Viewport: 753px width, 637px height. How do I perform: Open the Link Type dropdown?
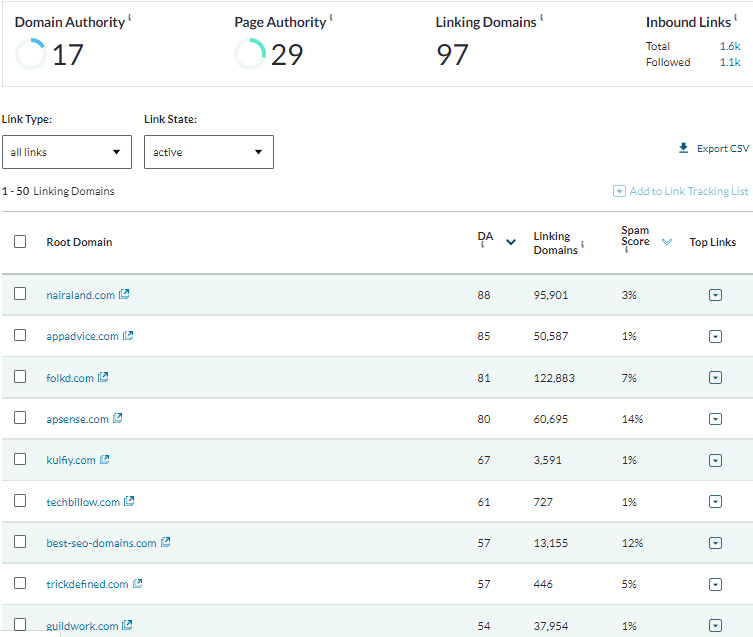coord(67,152)
